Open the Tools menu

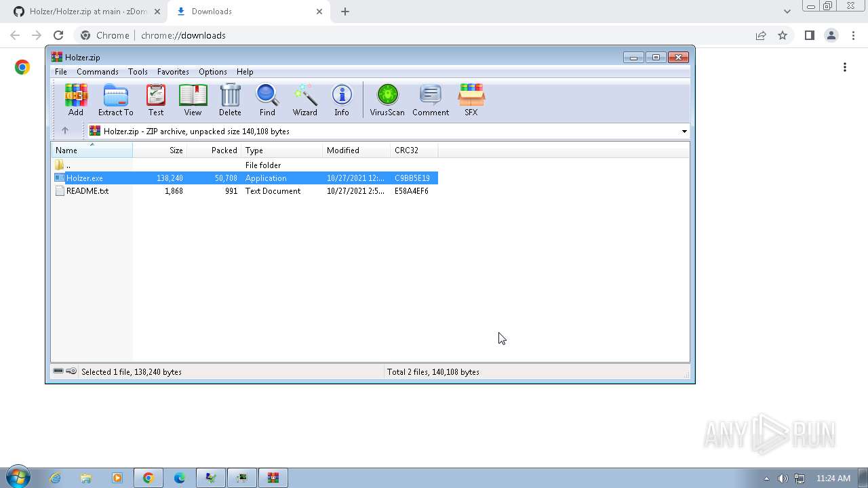tap(138, 72)
